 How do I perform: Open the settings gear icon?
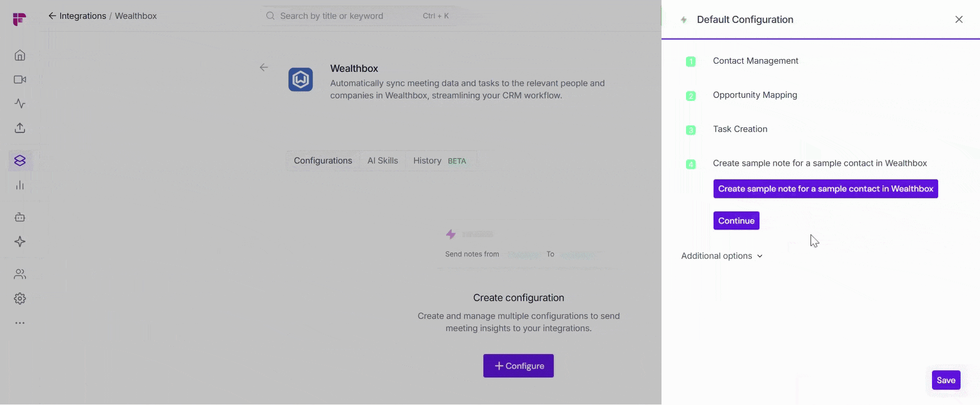coord(20,299)
